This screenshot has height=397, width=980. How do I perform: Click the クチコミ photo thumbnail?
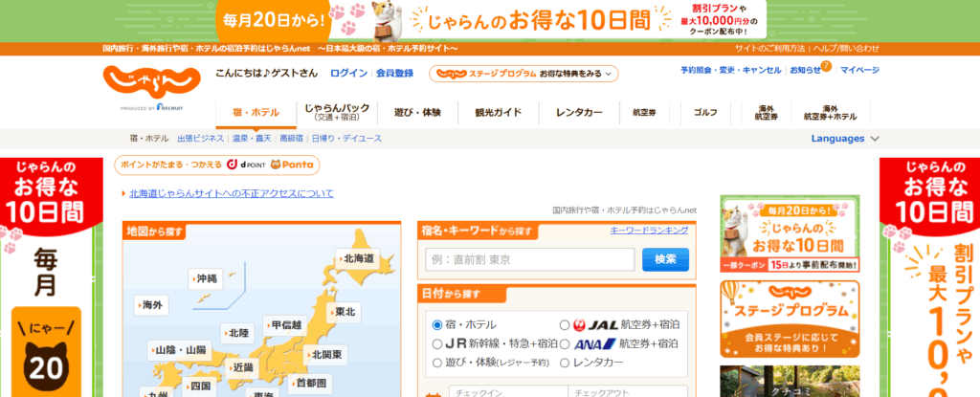coord(790,382)
